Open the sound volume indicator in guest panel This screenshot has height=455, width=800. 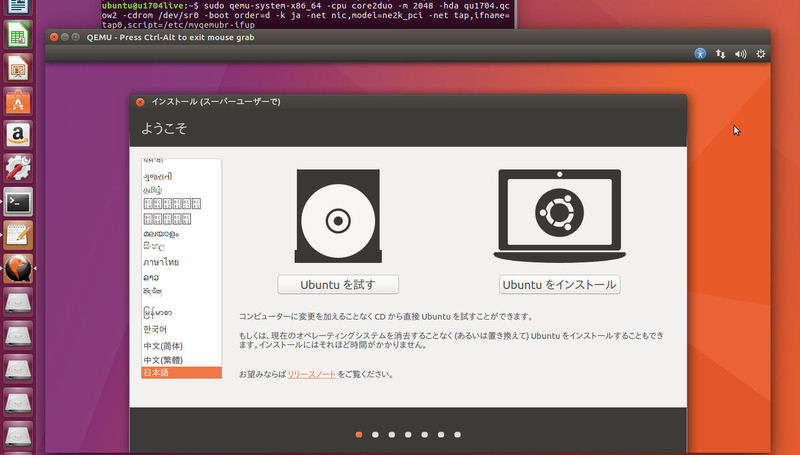[740, 54]
